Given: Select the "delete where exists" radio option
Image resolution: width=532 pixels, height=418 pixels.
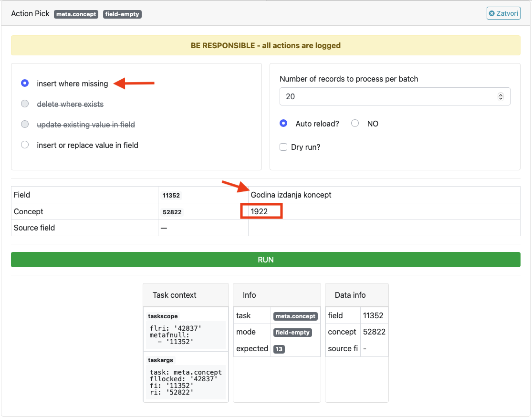Looking at the screenshot, I should (x=25, y=104).
